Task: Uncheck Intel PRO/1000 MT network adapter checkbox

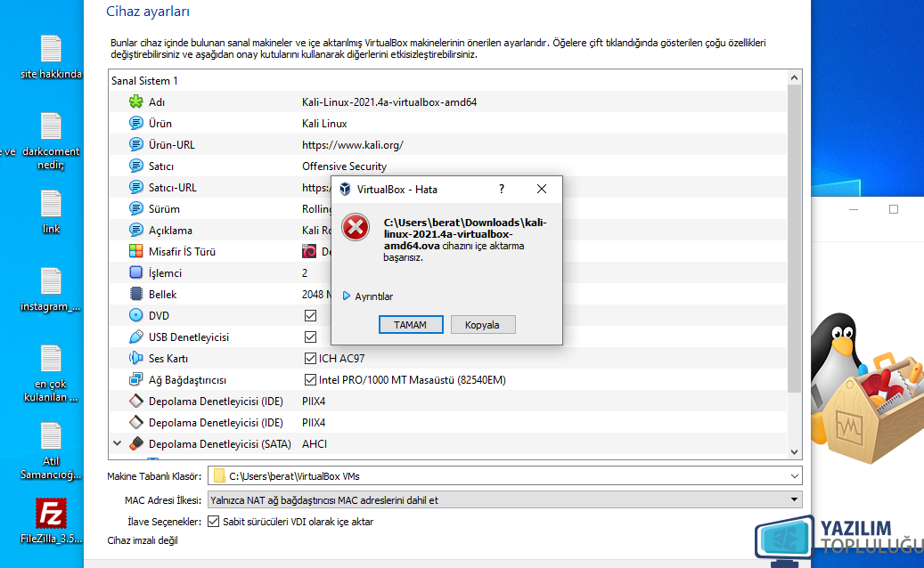Action: pos(311,379)
